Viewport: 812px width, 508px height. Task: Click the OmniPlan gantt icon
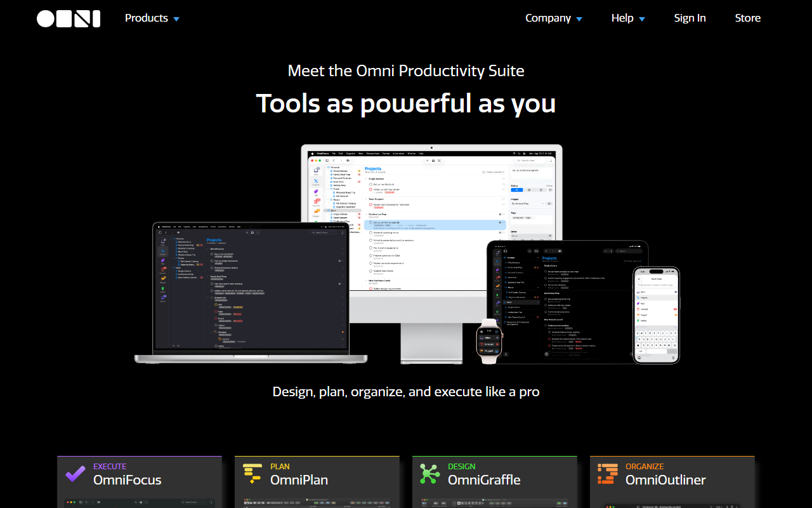tap(252, 474)
